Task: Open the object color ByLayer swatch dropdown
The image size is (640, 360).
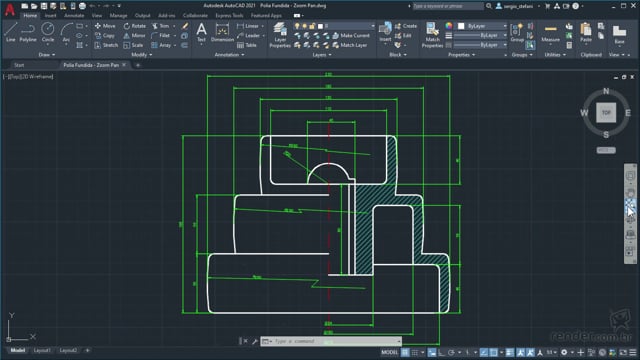Action: coord(482,26)
